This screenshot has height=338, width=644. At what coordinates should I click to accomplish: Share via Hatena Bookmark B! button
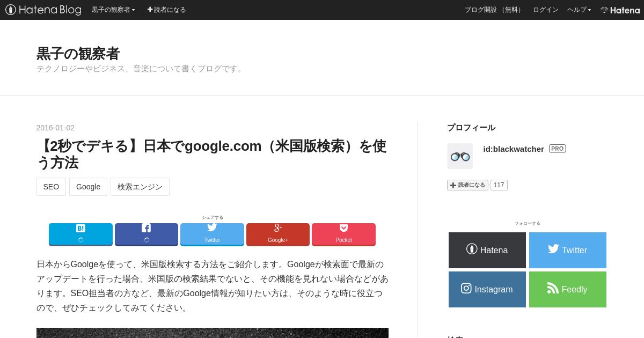click(x=80, y=234)
